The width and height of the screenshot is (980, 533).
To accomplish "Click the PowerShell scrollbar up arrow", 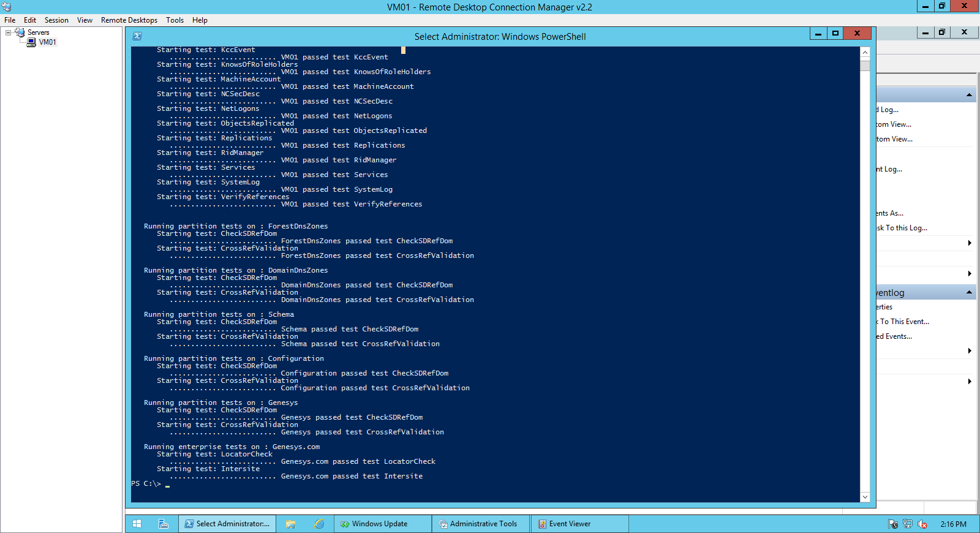I will pos(865,53).
